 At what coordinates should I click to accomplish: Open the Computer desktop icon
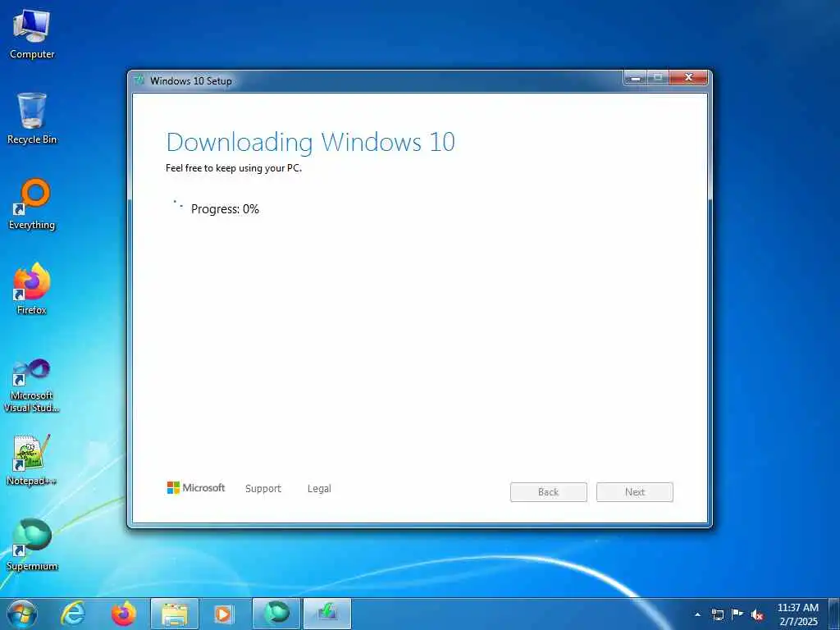click(x=32, y=34)
